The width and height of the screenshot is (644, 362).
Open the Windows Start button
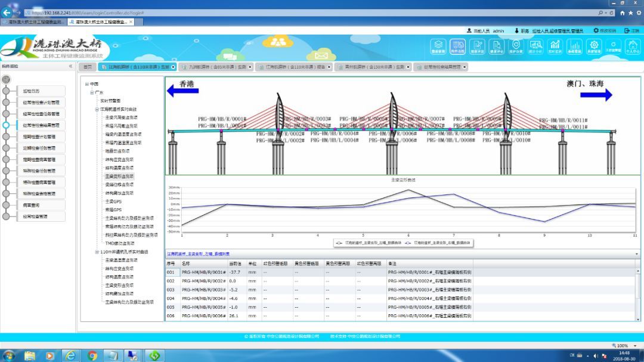[x=8, y=355]
